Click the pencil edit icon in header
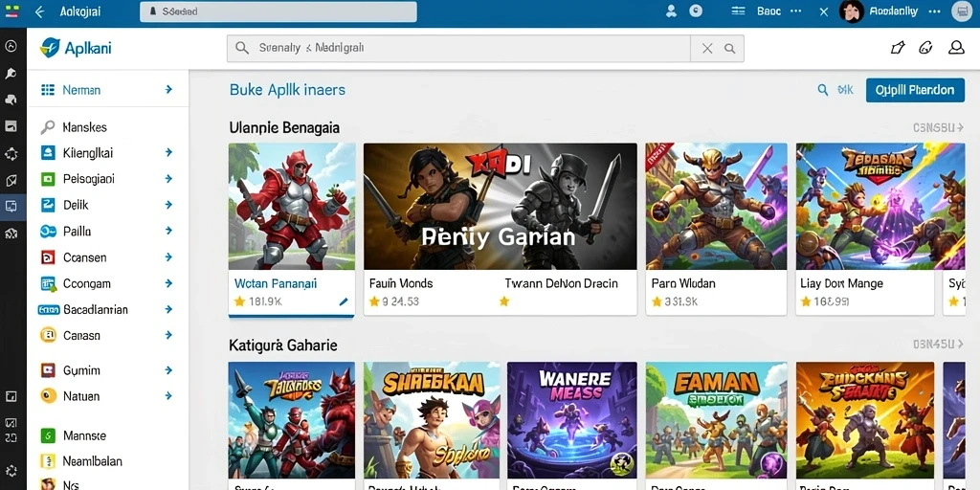This screenshot has height=490, width=980. point(897,48)
